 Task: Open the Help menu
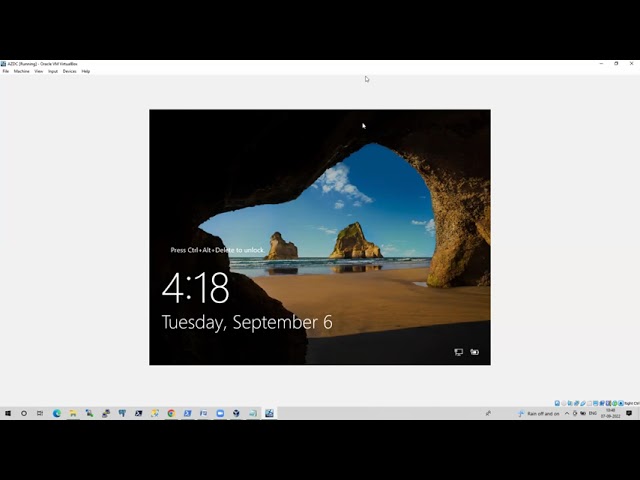86,71
